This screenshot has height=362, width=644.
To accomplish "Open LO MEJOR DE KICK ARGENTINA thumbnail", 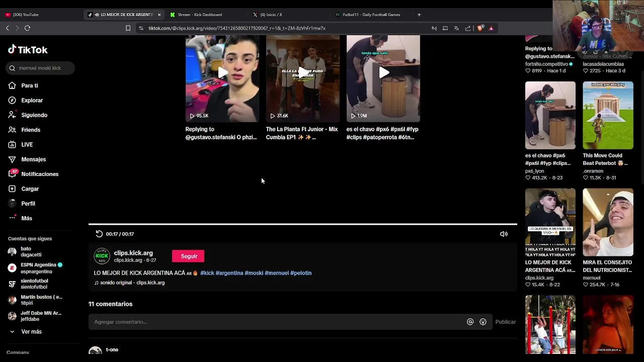I will (550, 222).
